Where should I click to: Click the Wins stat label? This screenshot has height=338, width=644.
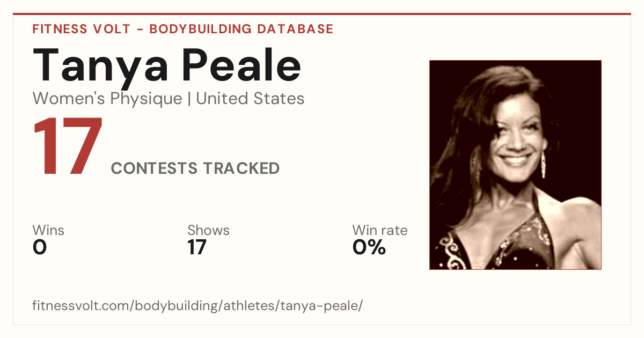coord(48,231)
